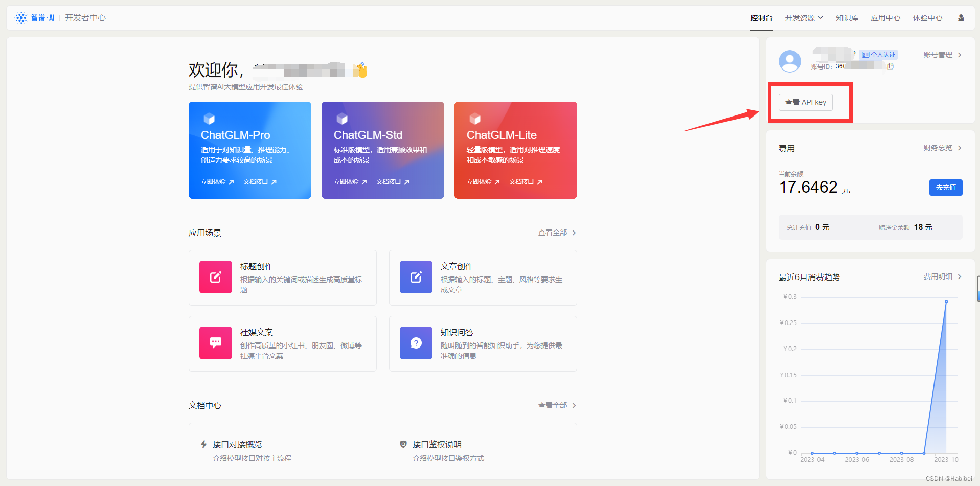
Task: Open the 知识库 menu item
Action: tap(847, 17)
